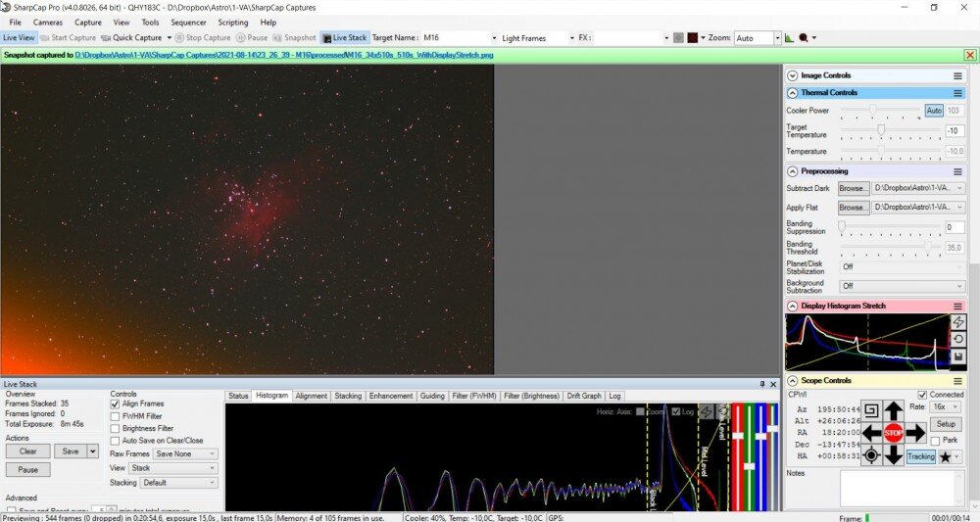Open Display Histogram Stretch panel menu icon
The image size is (980, 522).
click(957, 306)
